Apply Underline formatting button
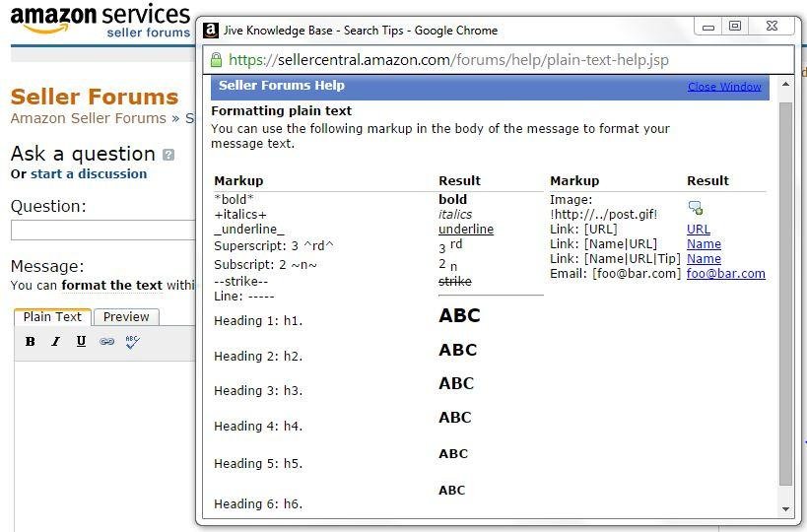This screenshot has width=807, height=532. (81, 341)
